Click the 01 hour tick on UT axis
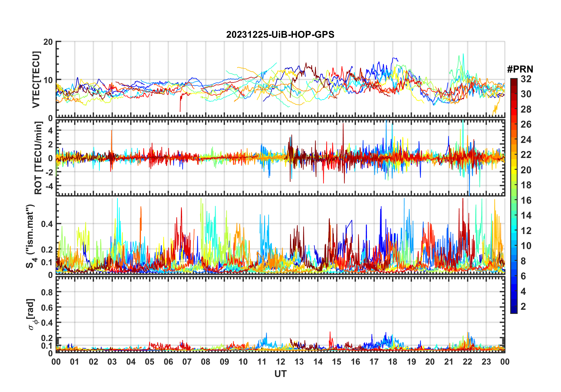 (x=75, y=362)
